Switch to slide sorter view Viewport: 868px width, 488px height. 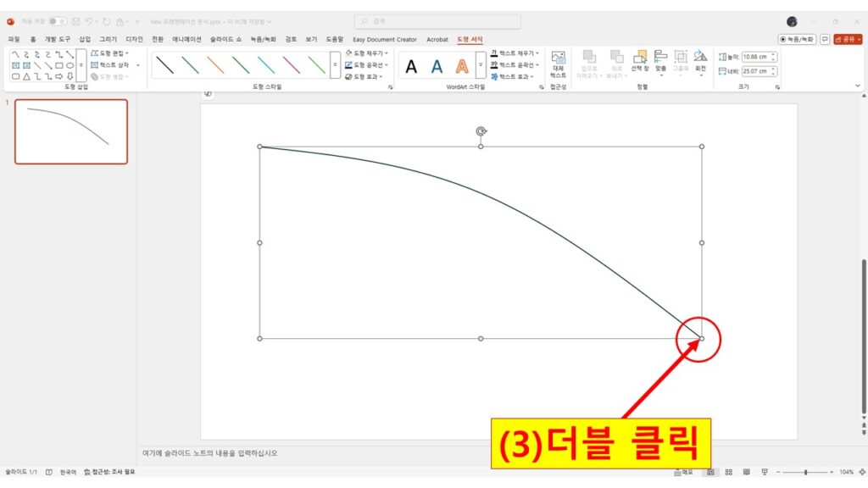728,472
